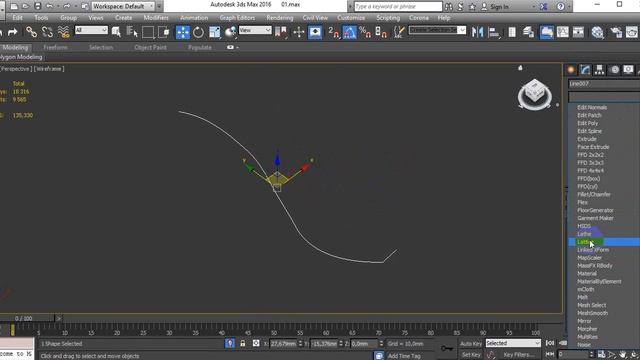The image size is (640, 360).
Task: Activate the Select and Move tool
Action: point(183,32)
